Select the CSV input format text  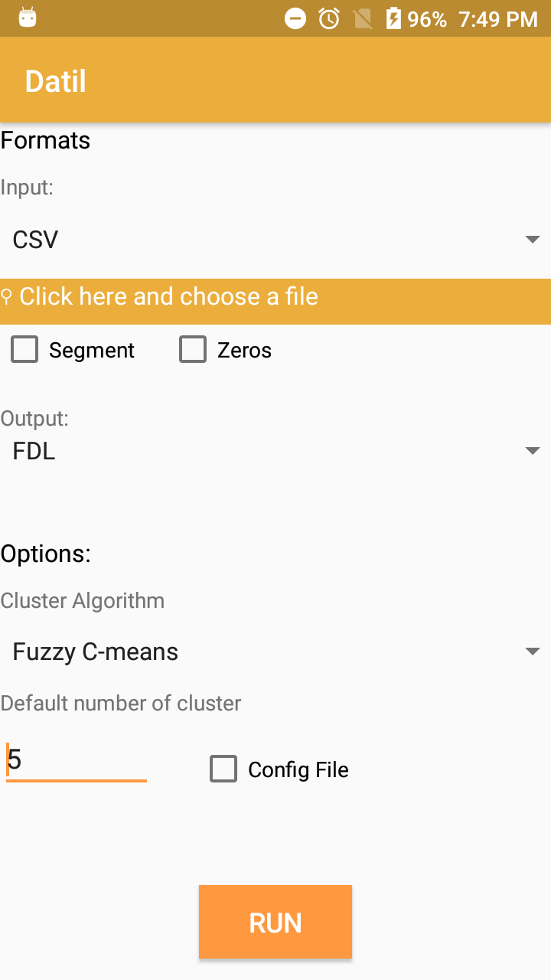tap(35, 240)
